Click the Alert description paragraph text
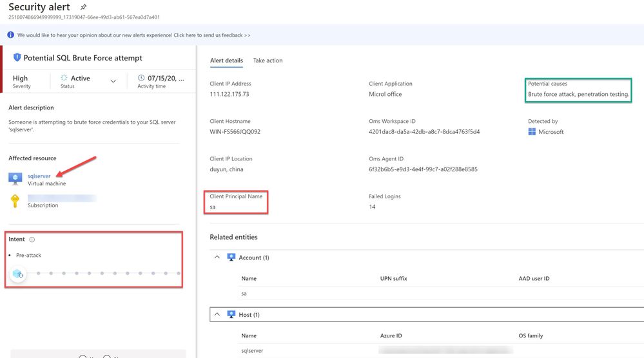Screen dimensions: 644x358 pos(92,126)
